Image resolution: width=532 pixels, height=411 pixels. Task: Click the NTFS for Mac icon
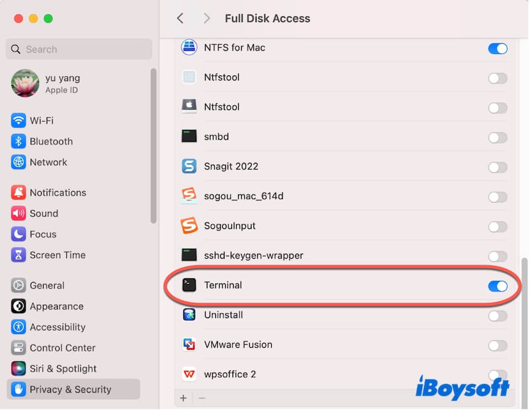189,47
